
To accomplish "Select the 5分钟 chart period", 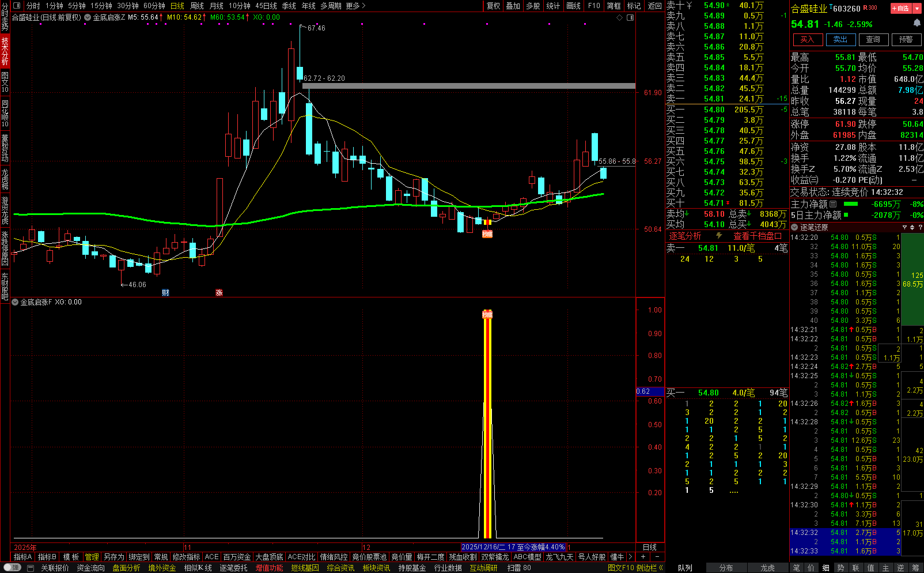I will click(x=77, y=6).
